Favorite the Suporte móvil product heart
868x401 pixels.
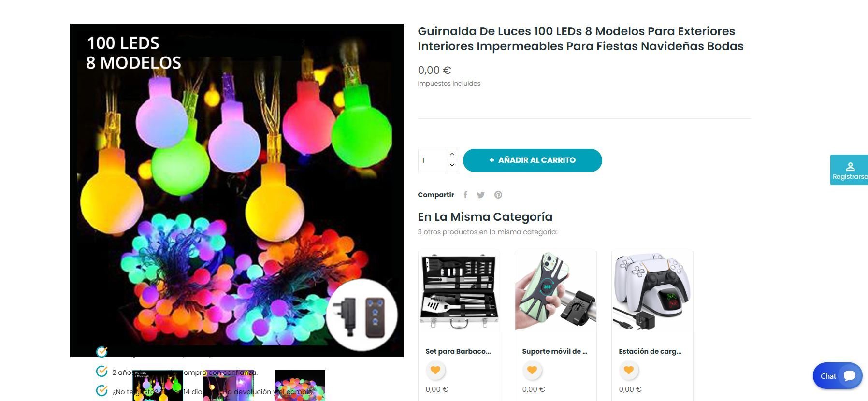pyautogui.click(x=532, y=370)
